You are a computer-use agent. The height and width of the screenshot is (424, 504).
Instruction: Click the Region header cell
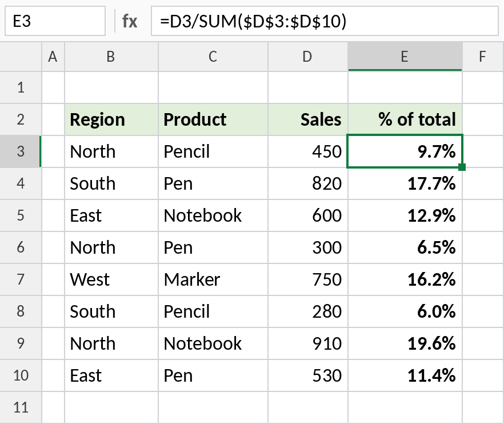tap(111, 119)
